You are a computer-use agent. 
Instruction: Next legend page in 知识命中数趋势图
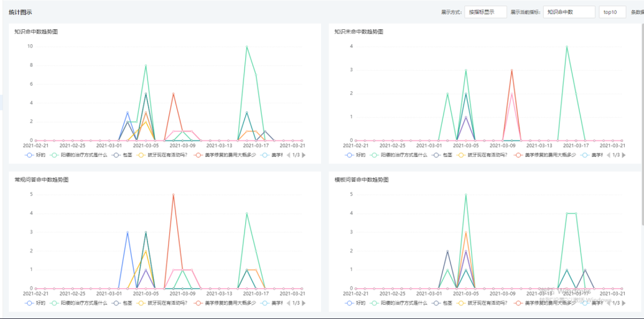coord(304,155)
